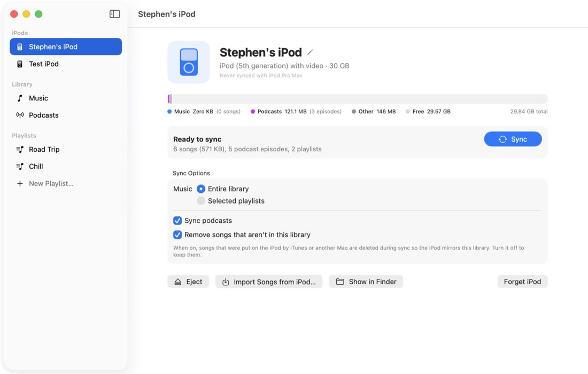This screenshot has width=588, height=374.
Task: Click the Chill playlist icon
Action: pos(20,166)
